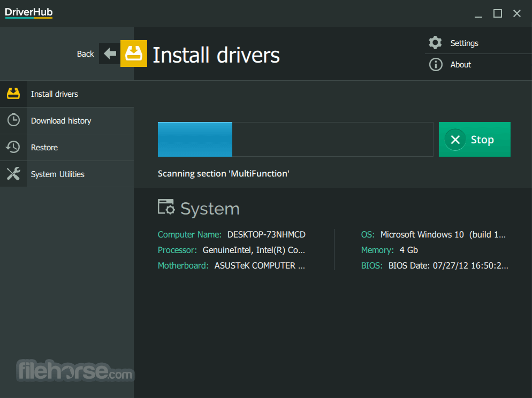Click the DriverHub logo in title bar
This screenshot has width=532, height=398.
[x=29, y=12]
